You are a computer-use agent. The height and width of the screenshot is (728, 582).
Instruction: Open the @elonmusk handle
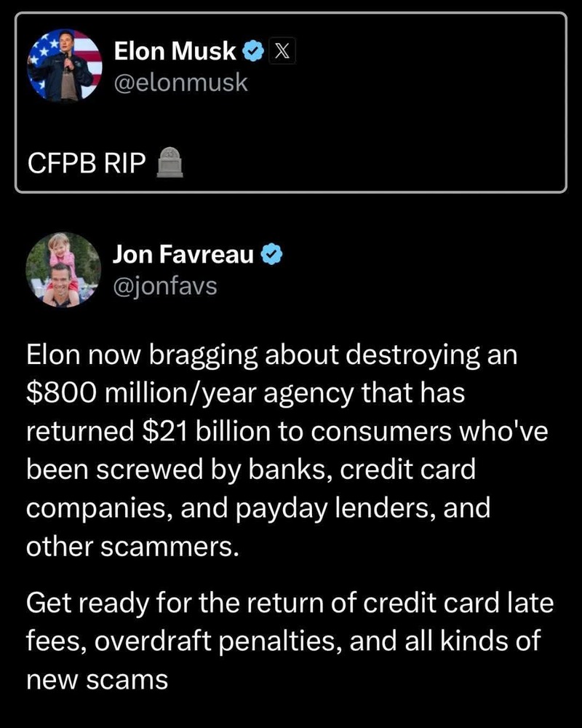(x=181, y=83)
